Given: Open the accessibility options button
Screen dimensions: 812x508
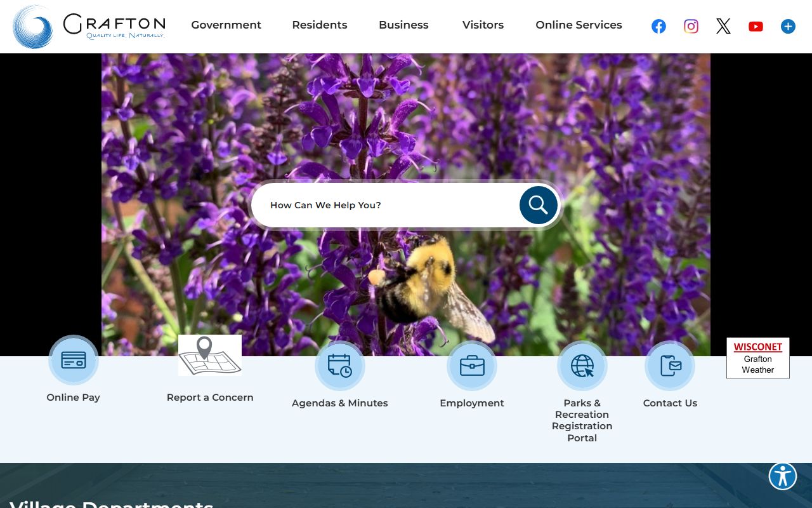Looking at the screenshot, I should tap(782, 476).
